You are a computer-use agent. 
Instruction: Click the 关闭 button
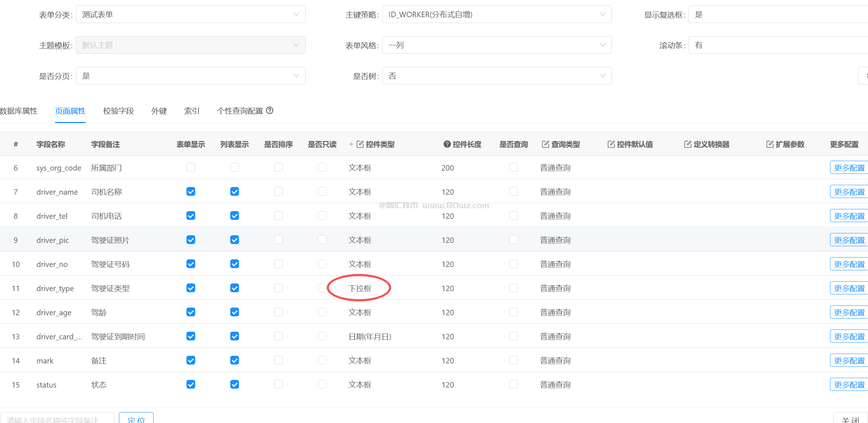(850, 418)
